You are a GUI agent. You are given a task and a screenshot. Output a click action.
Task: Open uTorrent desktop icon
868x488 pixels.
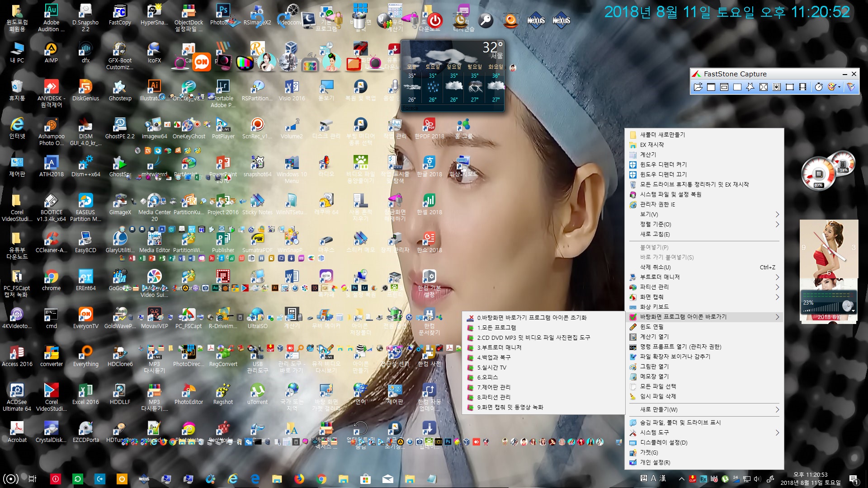point(257,394)
